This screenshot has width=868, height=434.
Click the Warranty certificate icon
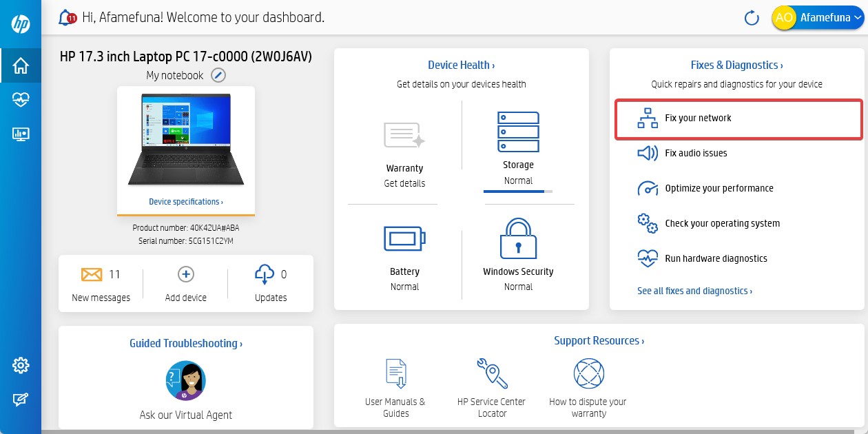click(404, 135)
